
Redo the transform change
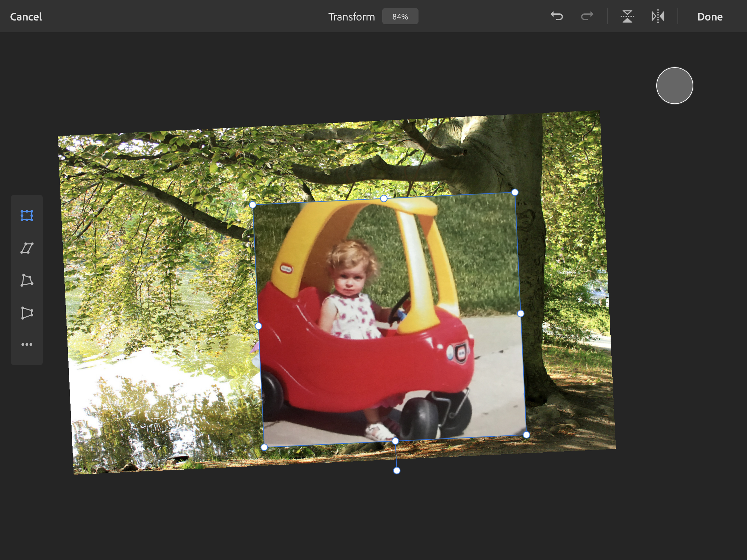[x=587, y=16]
